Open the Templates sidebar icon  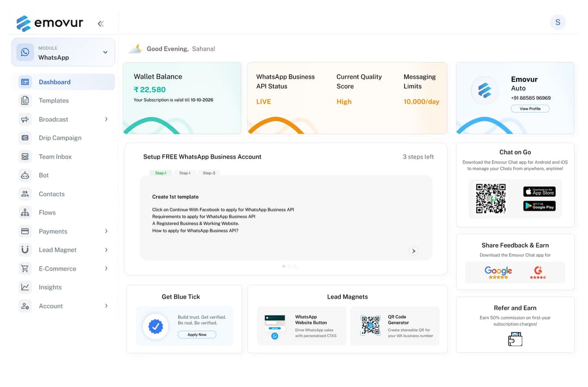25,100
